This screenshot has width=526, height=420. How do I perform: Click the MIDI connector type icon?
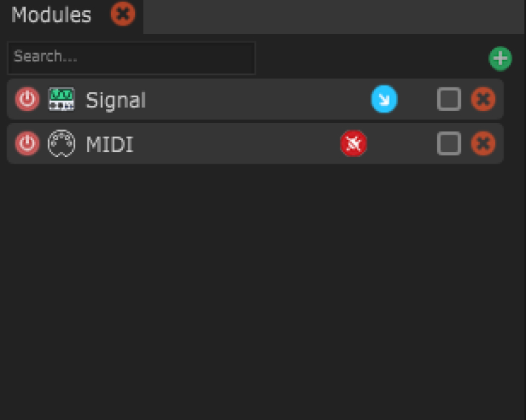(61, 143)
